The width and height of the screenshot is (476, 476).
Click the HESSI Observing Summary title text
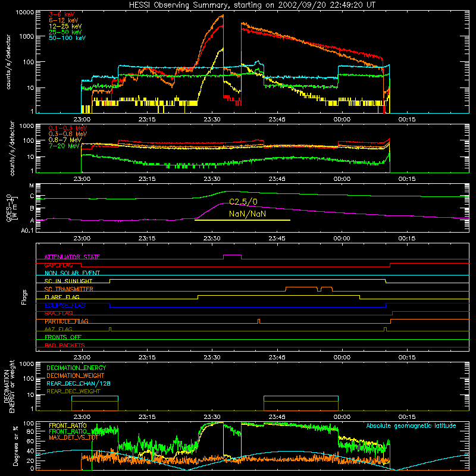pos(252,5)
